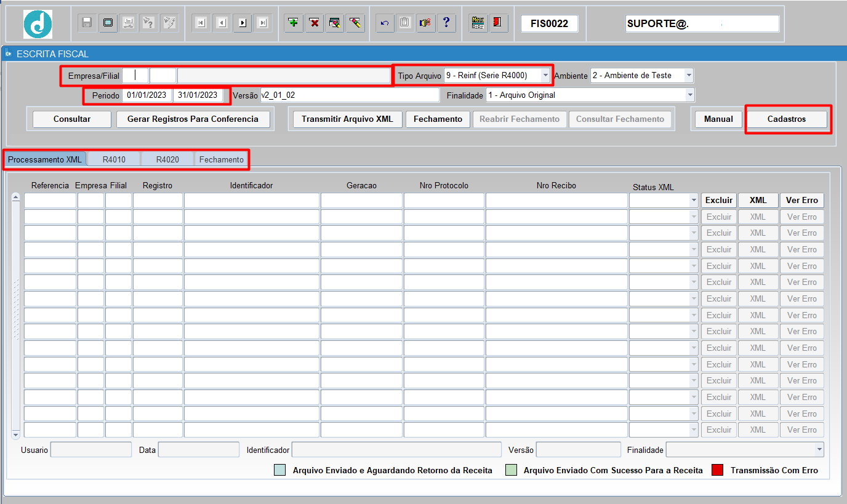847x504 pixels.
Task: Click the green Enviado Com Sucesso legend swatch
Action: [x=511, y=470]
